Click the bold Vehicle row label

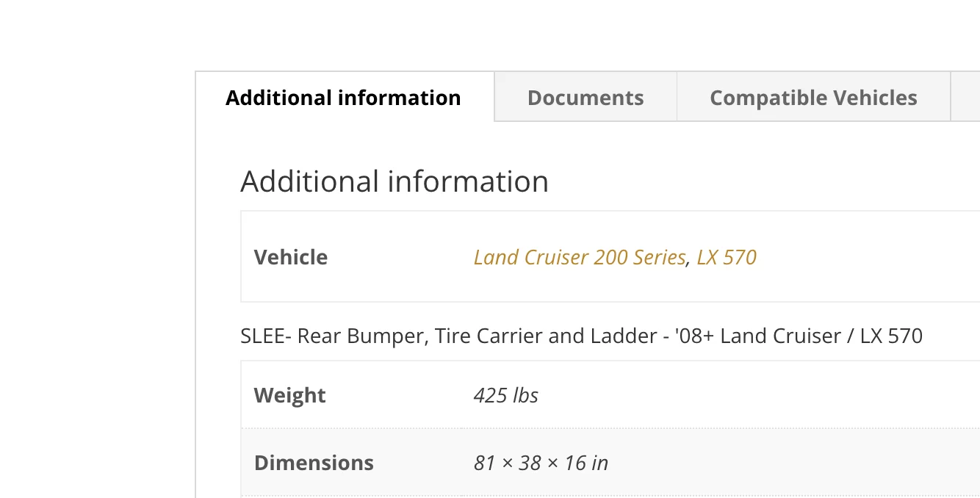tap(291, 257)
